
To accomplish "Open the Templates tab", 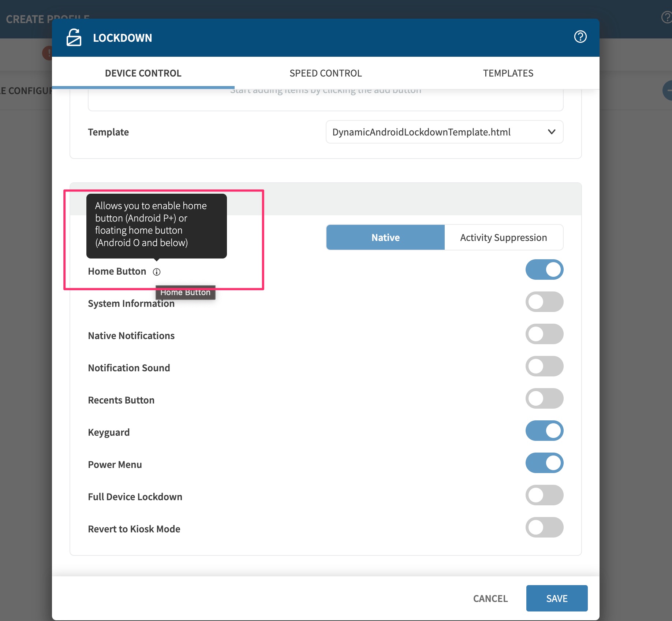I will coord(508,73).
